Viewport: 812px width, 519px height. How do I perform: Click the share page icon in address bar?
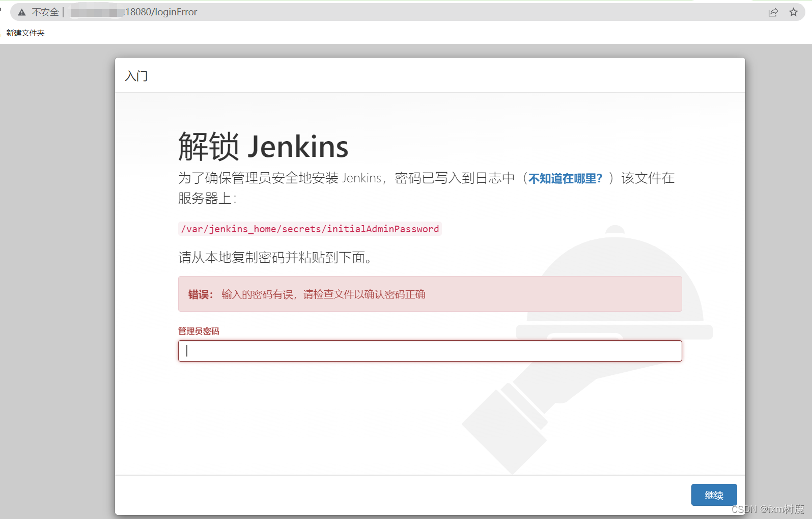(773, 12)
